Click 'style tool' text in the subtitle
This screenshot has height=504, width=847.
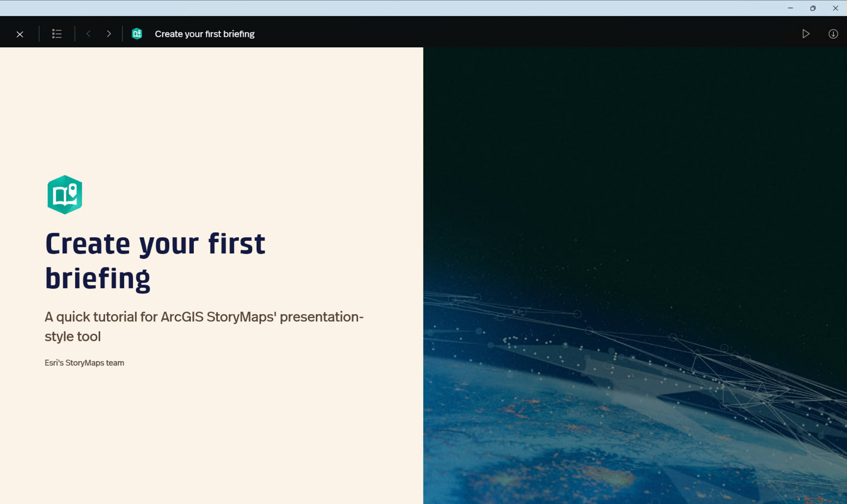73,336
